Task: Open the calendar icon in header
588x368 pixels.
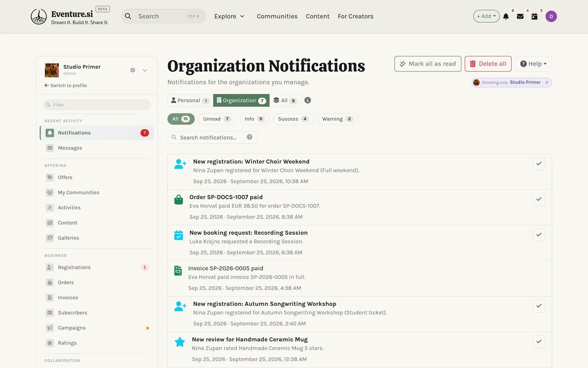Action: 535,16
